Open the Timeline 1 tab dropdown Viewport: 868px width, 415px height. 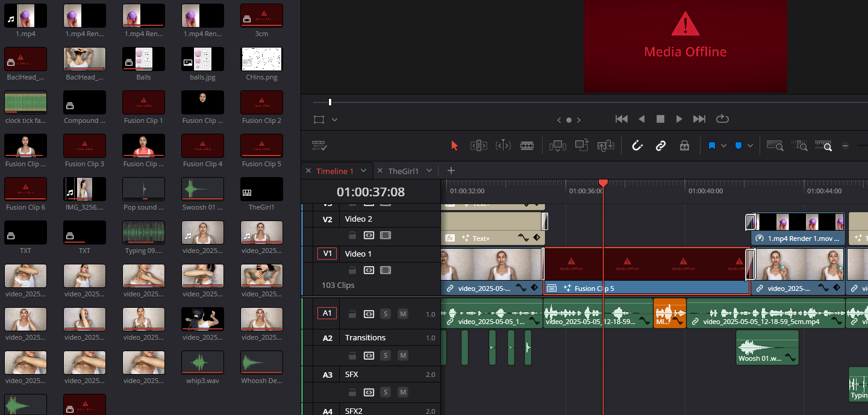(363, 171)
